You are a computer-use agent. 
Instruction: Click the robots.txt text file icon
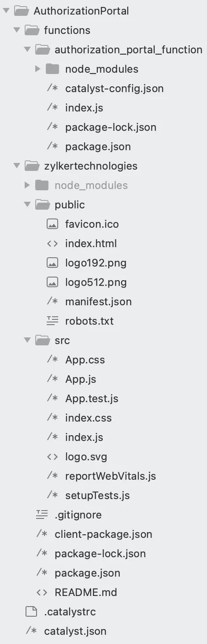pos(52,321)
